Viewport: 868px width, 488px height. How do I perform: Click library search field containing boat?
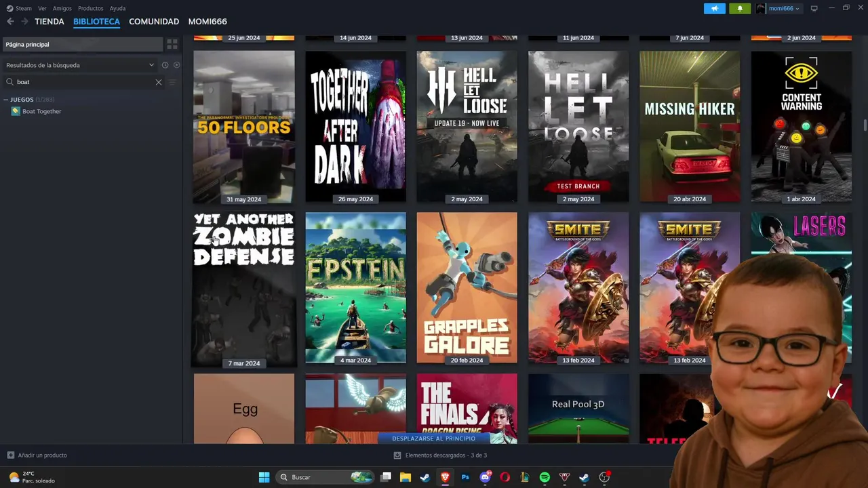85,82
